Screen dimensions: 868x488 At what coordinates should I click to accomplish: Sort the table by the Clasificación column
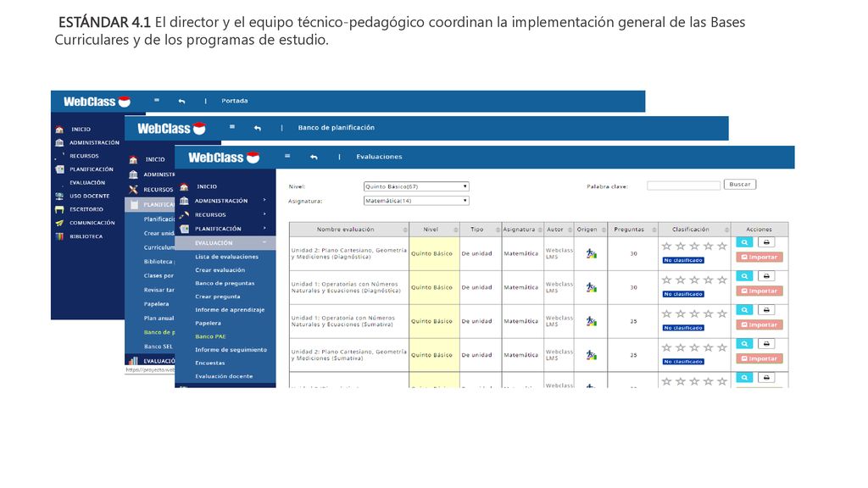click(x=694, y=229)
